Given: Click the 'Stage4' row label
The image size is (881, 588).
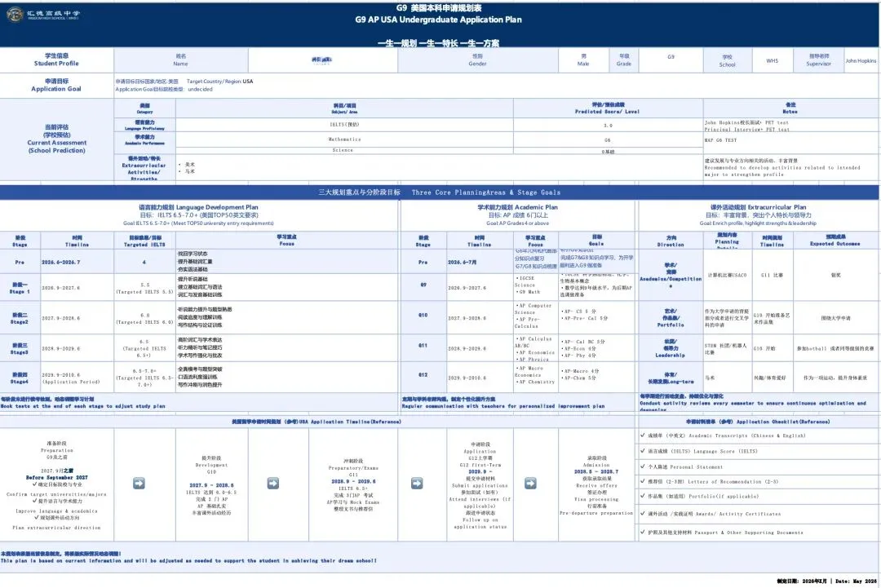Looking at the screenshot, I should (20, 378).
